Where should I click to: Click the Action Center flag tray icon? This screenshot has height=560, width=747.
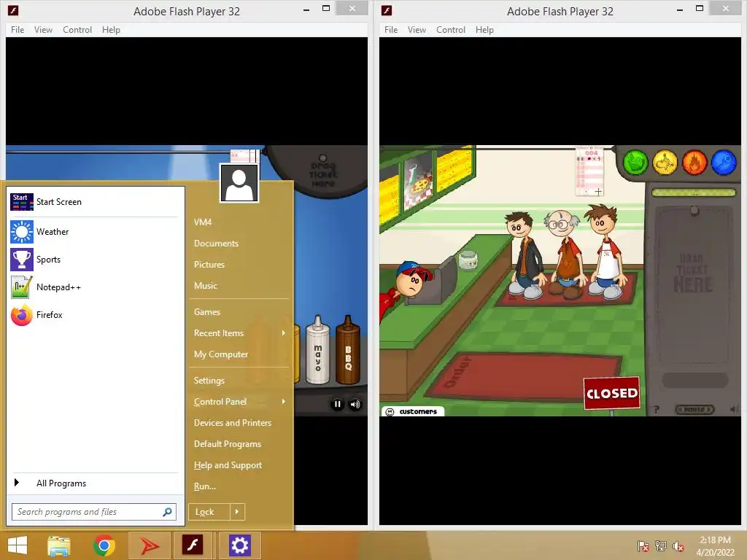[x=643, y=546]
